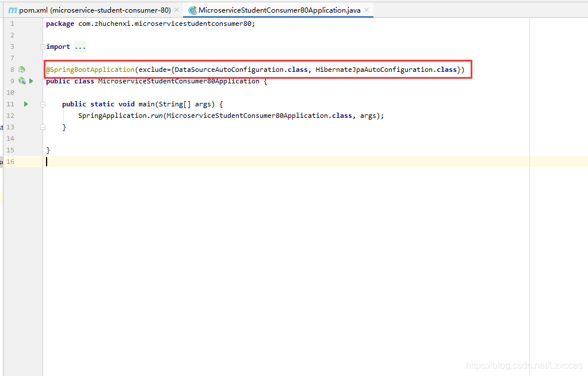Click SpringApplication on line 12
The image size is (588, 376).
(x=113, y=116)
